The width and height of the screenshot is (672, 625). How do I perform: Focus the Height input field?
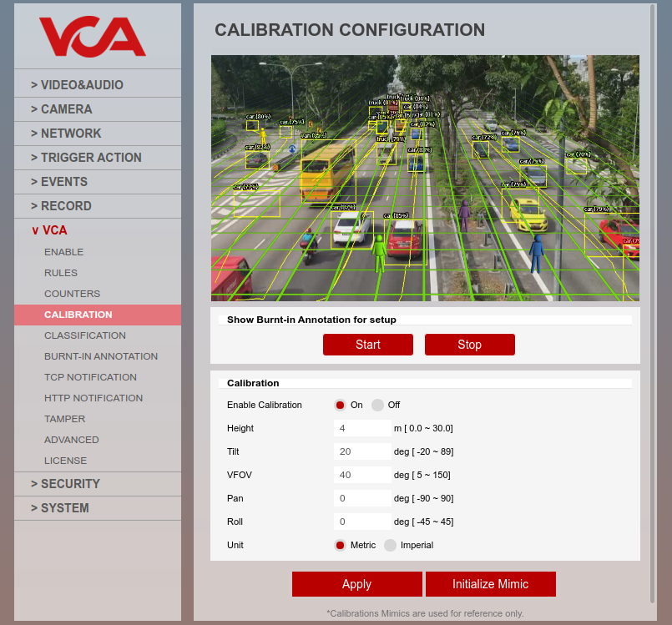tap(362, 428)
